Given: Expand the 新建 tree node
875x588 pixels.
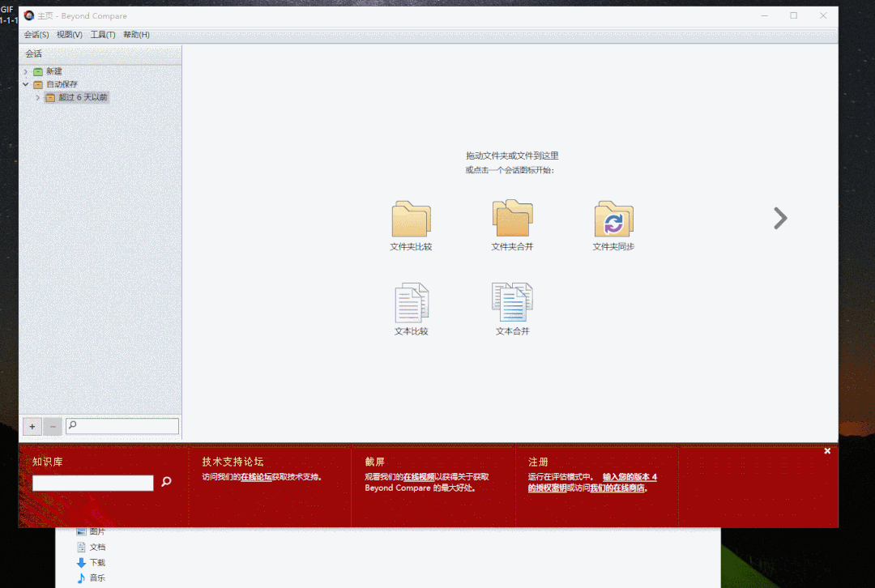Looking at the screenshot, I should point(26,71).
